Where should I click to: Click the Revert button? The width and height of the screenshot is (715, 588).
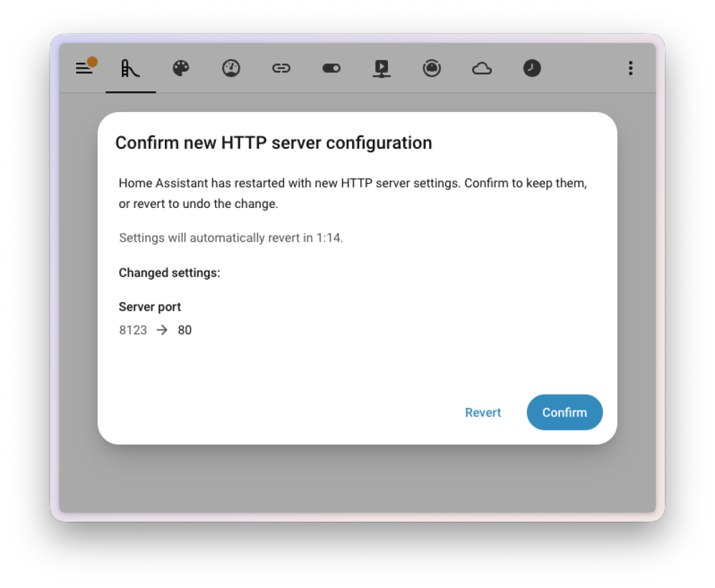483,413
